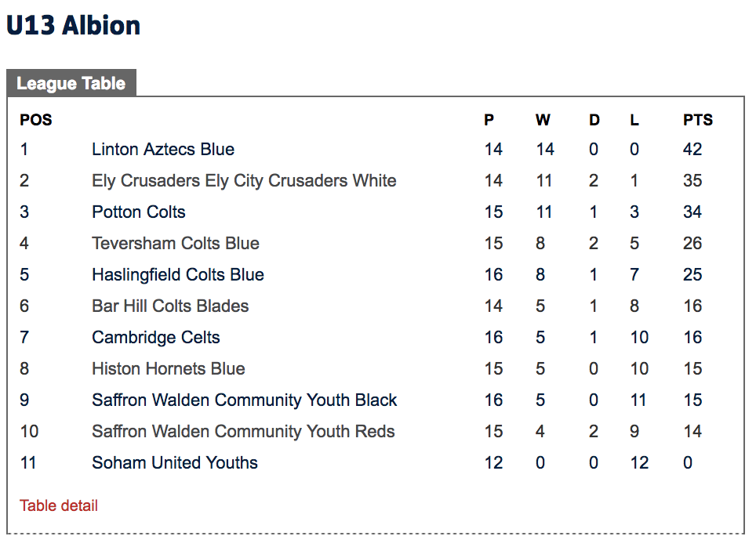Click the L column header

coord(634,120)
